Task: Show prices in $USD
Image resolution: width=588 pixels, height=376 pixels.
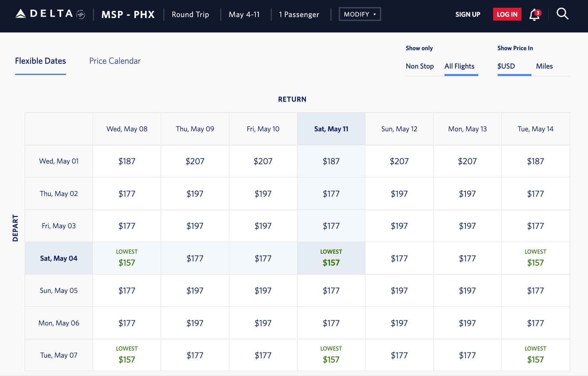Action: point(505,66)
